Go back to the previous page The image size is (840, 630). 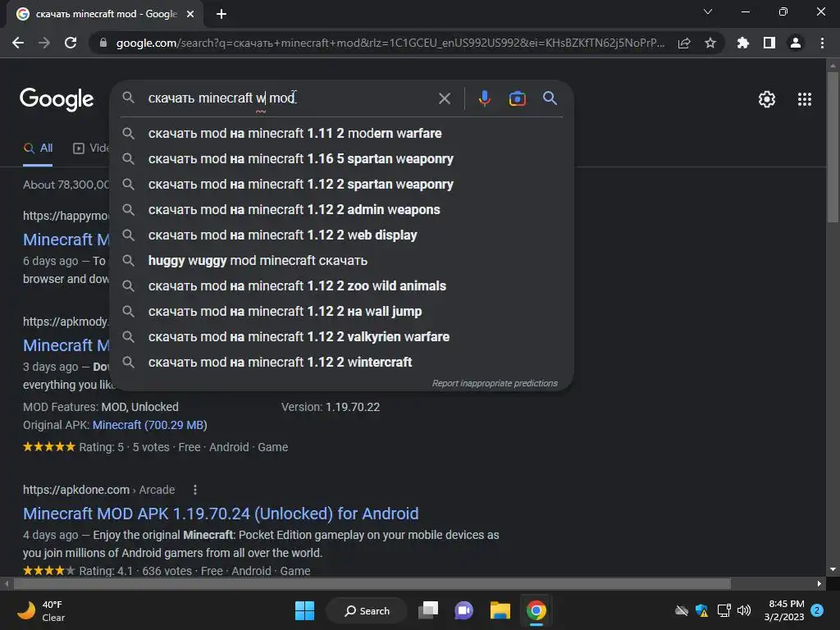(18, 43)
